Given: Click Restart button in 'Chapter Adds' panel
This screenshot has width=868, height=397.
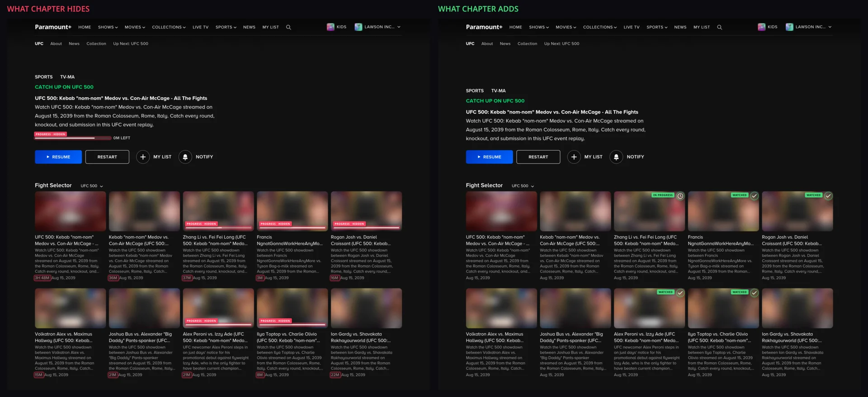Looking at the screenshot, I should pyautogui.click(x=538, y=157).
